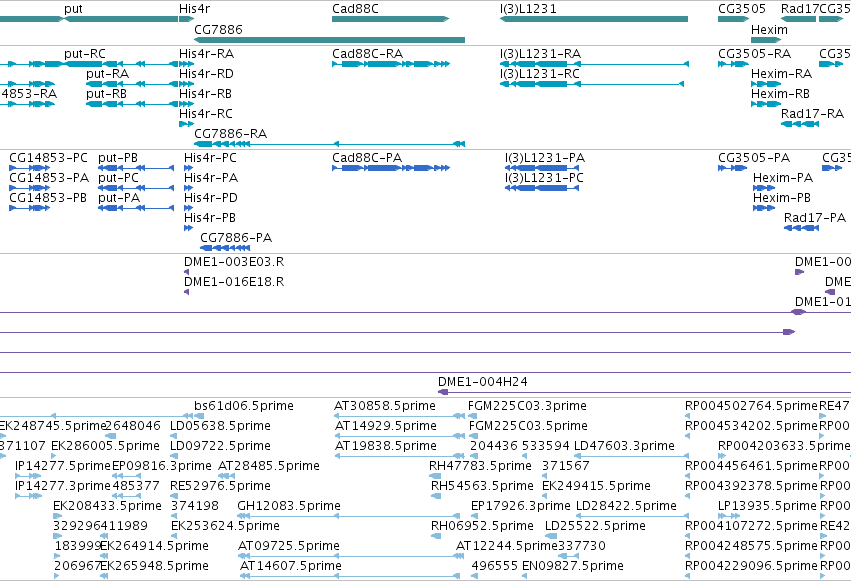The width and height of the screenshot is (851, 581).
Task: Click EST FGM225C03.5prime
Action: (x=529, y=426)
